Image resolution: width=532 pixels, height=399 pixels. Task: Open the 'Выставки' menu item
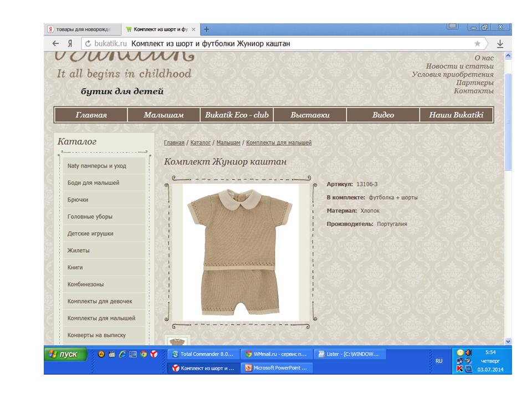point(310,115)
